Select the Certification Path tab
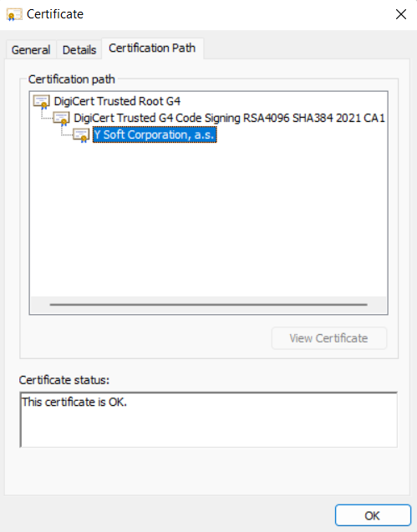Image resolution: width=417 pixels, height=532 pixels. (x=152, y=48)
